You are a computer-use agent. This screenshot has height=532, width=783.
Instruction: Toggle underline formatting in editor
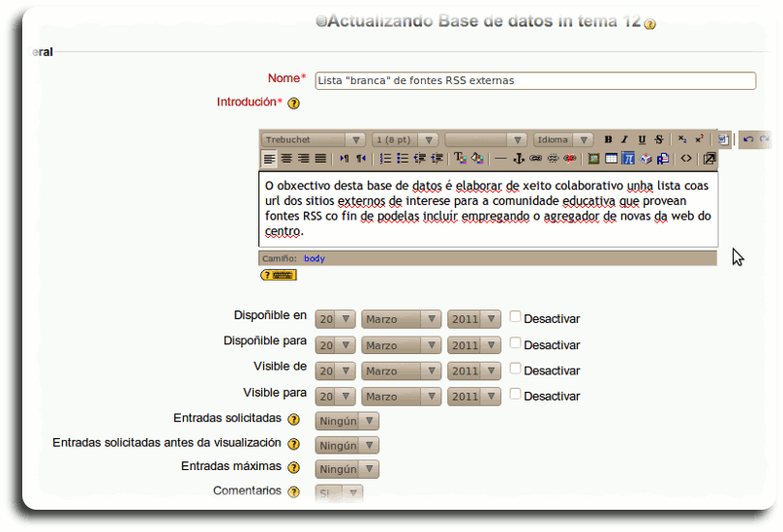[642, 139]
